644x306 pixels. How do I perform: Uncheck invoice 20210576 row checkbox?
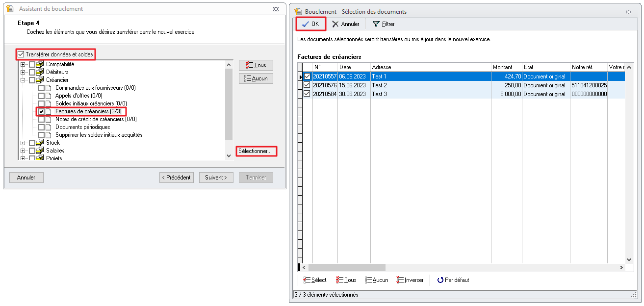click(x=307, y=85)
